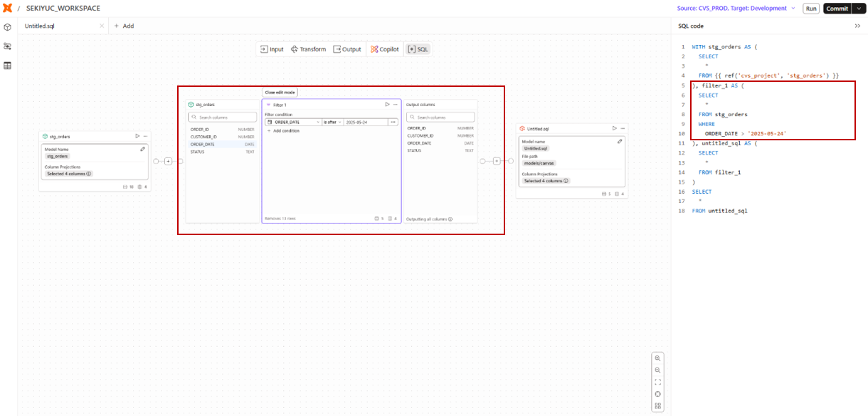Run preview of Filter 1 node
868x416 pixels.
click(x=387, y=105)
